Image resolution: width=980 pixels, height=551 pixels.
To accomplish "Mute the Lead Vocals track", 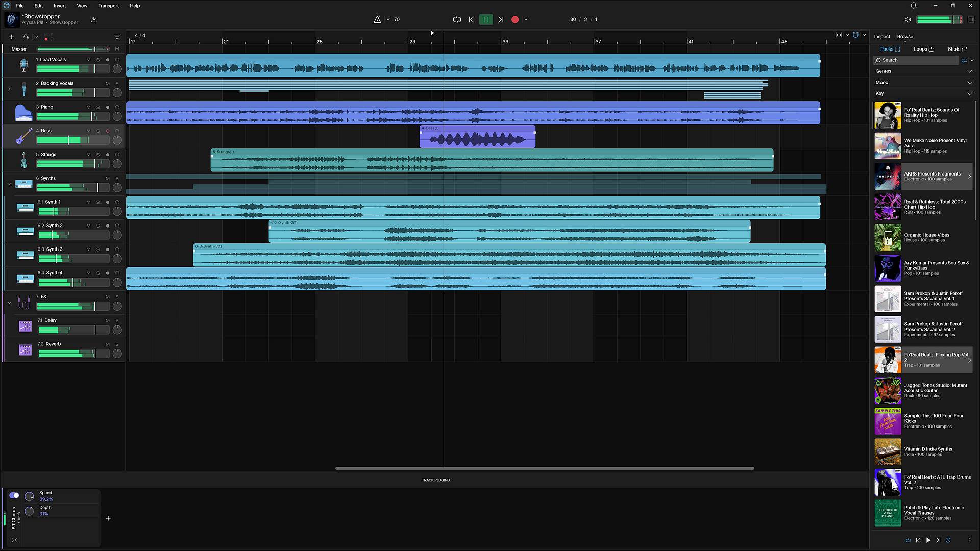I will 88,60.
